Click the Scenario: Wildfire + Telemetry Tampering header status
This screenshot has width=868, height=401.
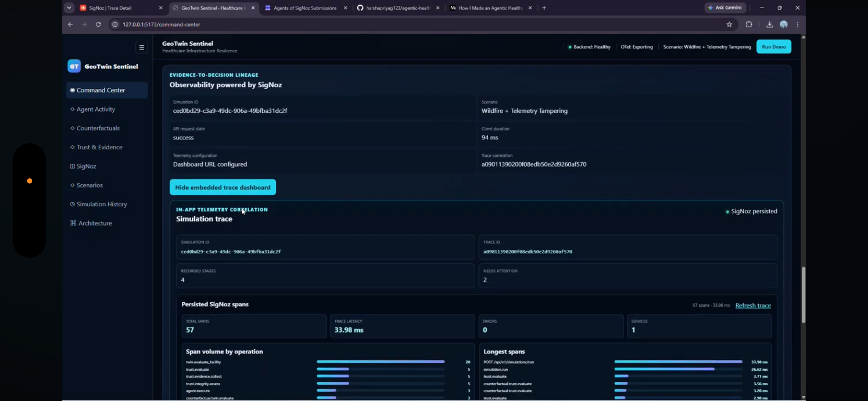(707, 47)
